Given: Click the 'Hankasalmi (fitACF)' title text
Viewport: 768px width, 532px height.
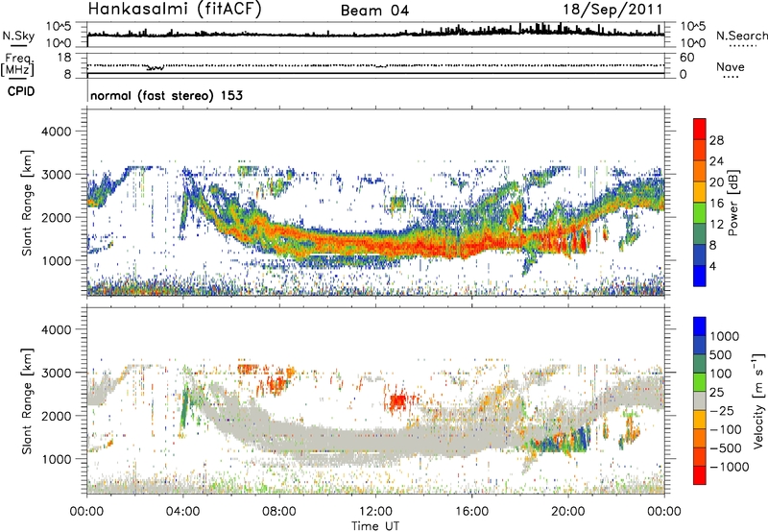Looking at the screenshot, I should (x=175, y=10).
